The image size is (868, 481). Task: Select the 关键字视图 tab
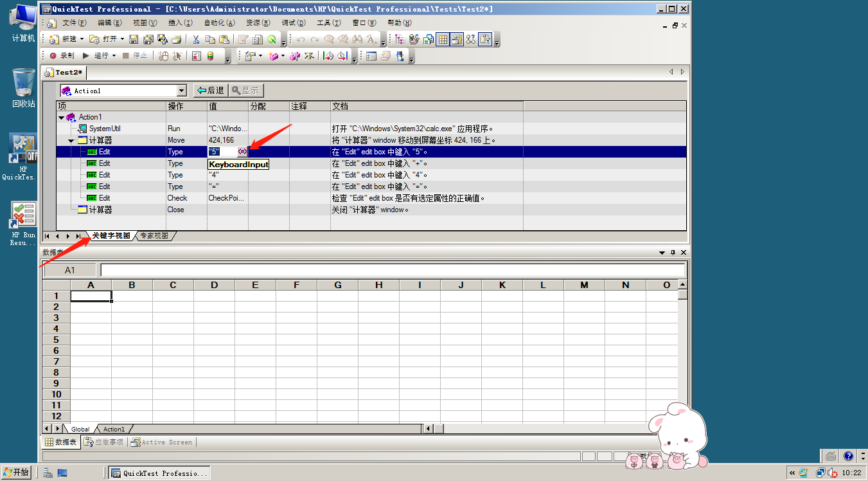click(111, 236)
